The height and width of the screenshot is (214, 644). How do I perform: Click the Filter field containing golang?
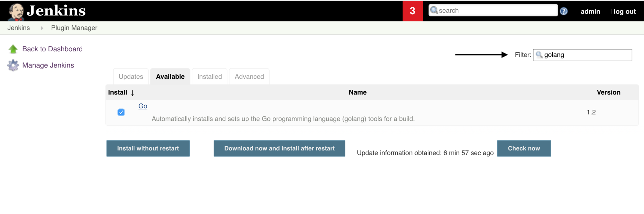point(583,55)
